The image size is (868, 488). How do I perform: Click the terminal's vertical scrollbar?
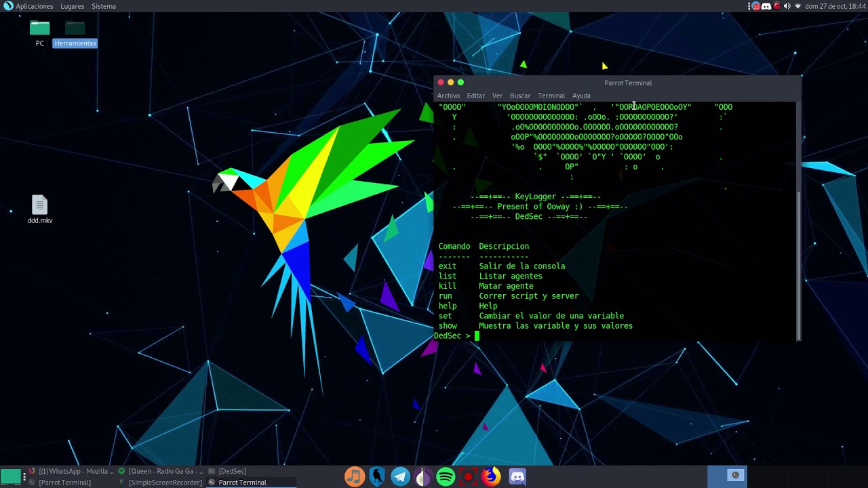coord(798,264)
